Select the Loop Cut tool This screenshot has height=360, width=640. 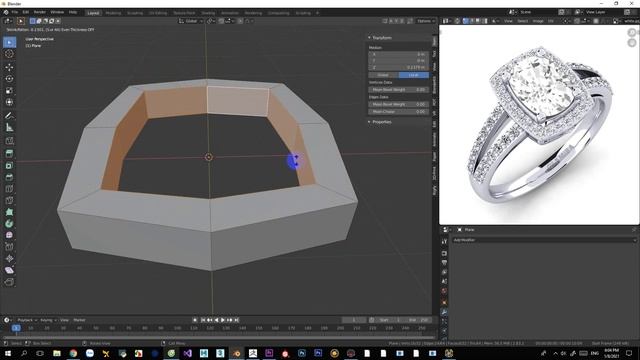pyautogui.click(x=9, y=189)
